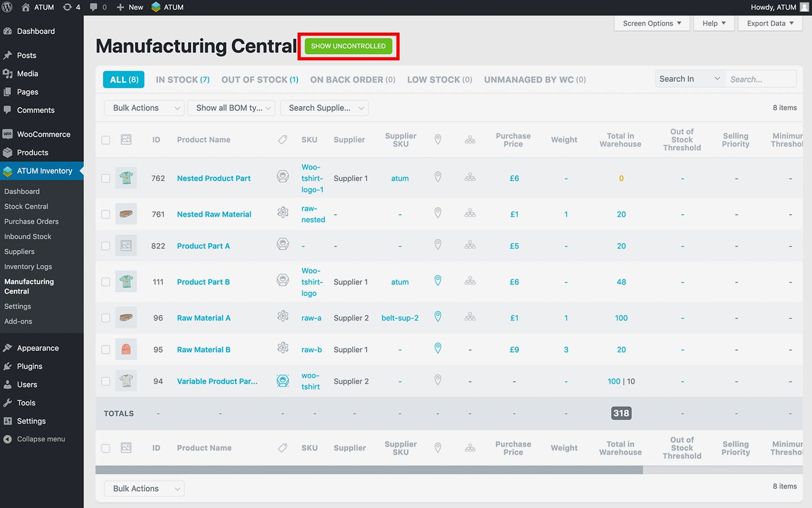Open the top Bulk Actions dropdown
The image size is (812, 508).
pos(144,108)
